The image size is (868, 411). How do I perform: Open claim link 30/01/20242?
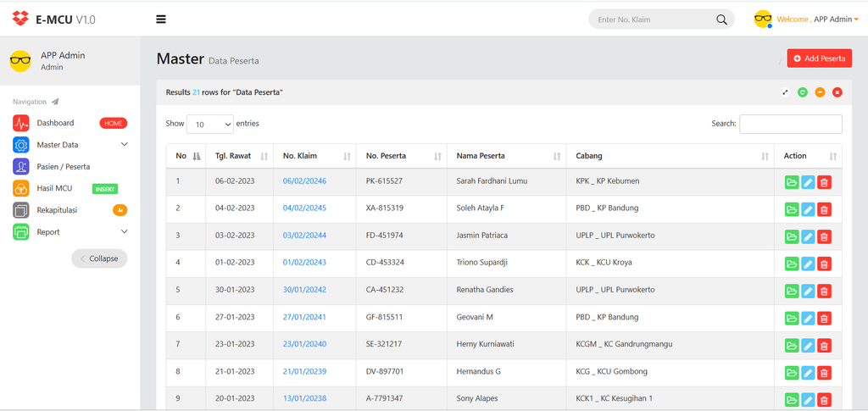pyautogui.click(x=304, y=289)
